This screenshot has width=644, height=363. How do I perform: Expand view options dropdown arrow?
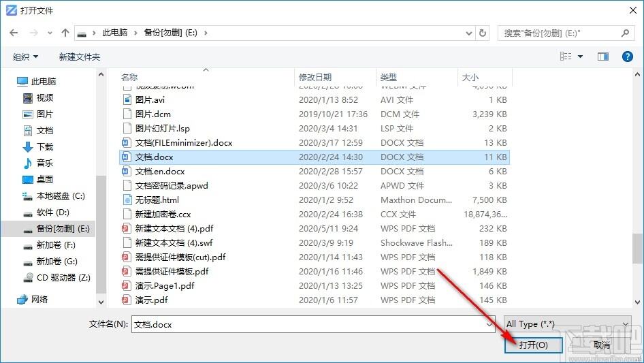(580, 57)
